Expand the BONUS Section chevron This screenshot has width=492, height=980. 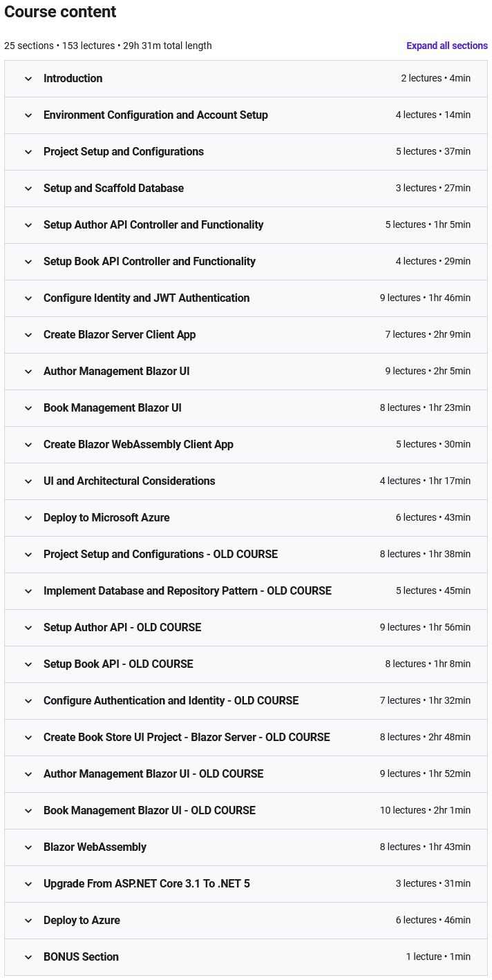(x=28, y=957)
